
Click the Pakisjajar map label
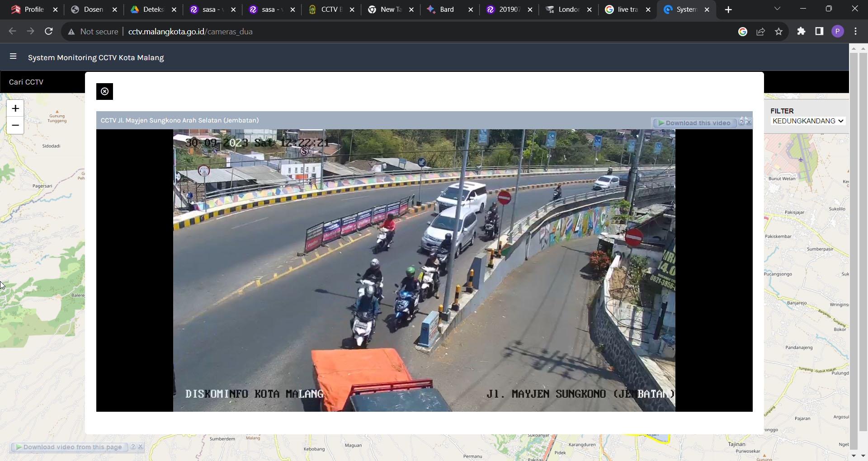[x=794, y=212]
